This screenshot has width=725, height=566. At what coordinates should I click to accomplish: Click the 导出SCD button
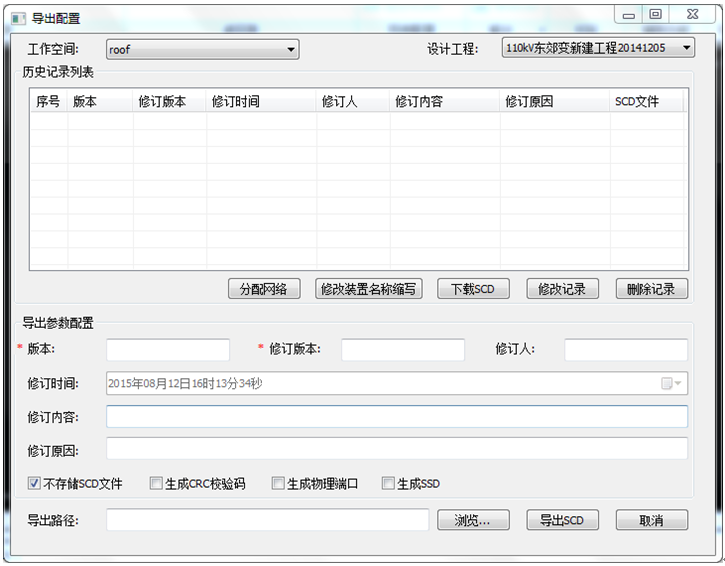tap(562, 520)
